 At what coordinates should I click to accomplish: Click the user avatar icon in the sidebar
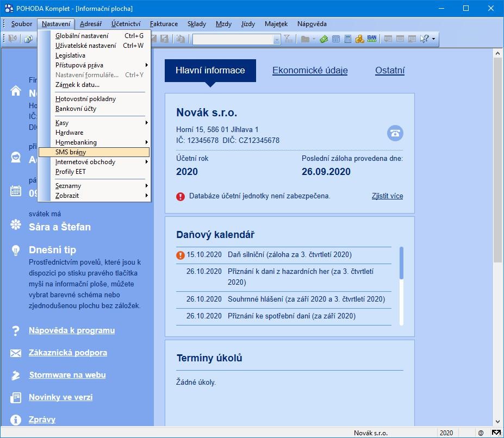(16, 157)
